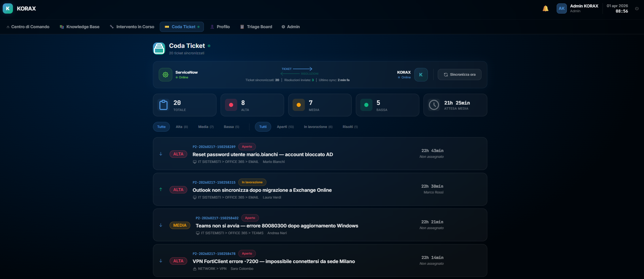Filter tickets by In lavorazione status

318,127
